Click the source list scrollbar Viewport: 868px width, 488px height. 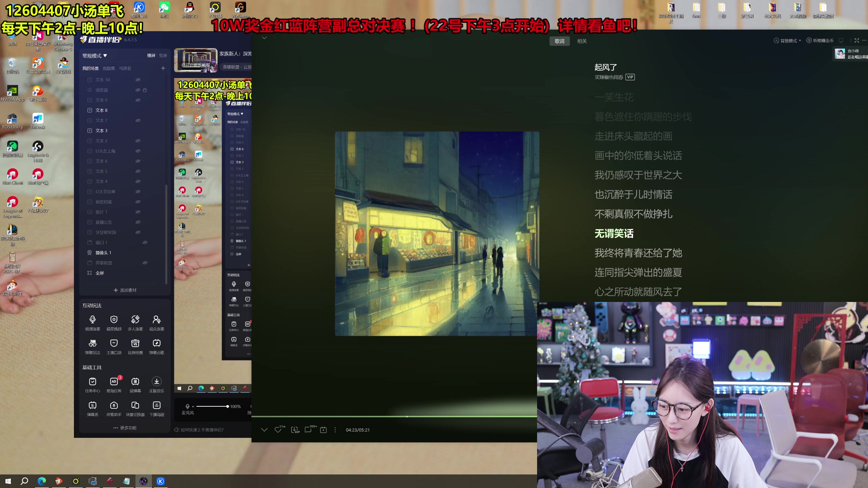166,234
